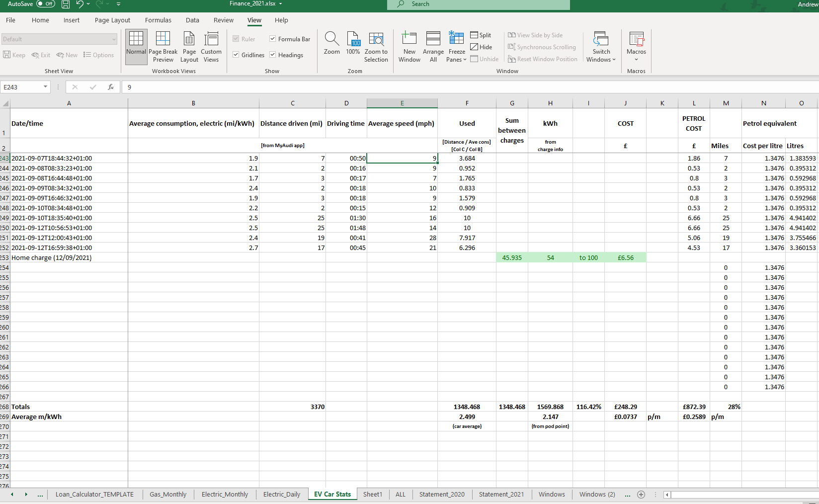Click the green 45.935 cell
Image resolution: width=819 pixels, height=504 pixels.
pyautogui.click(x=512, y=257)
